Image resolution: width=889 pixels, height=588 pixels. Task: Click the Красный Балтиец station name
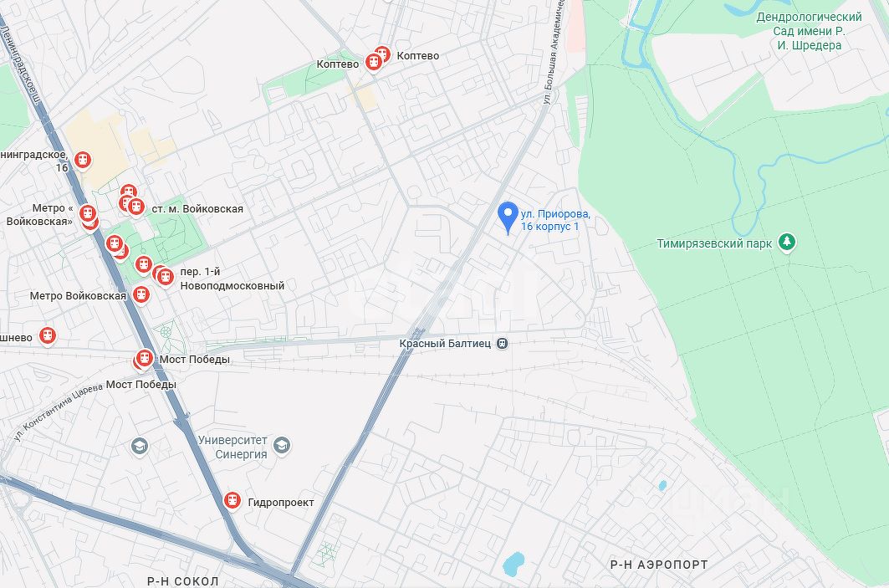[x=445, y=344]
